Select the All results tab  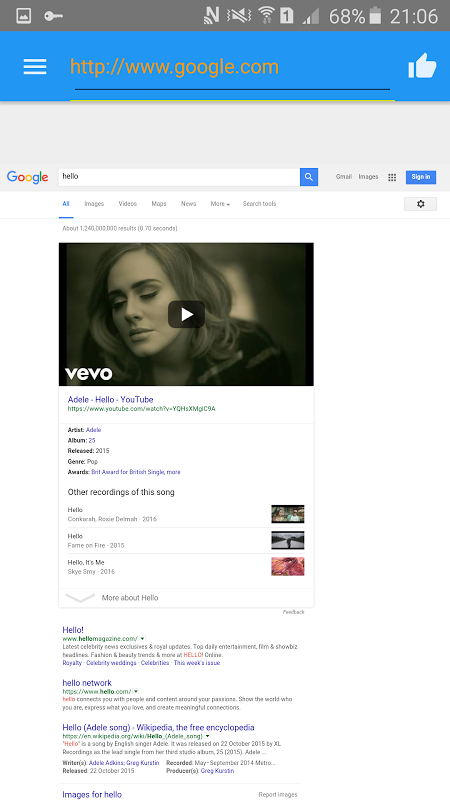[66, 204]
